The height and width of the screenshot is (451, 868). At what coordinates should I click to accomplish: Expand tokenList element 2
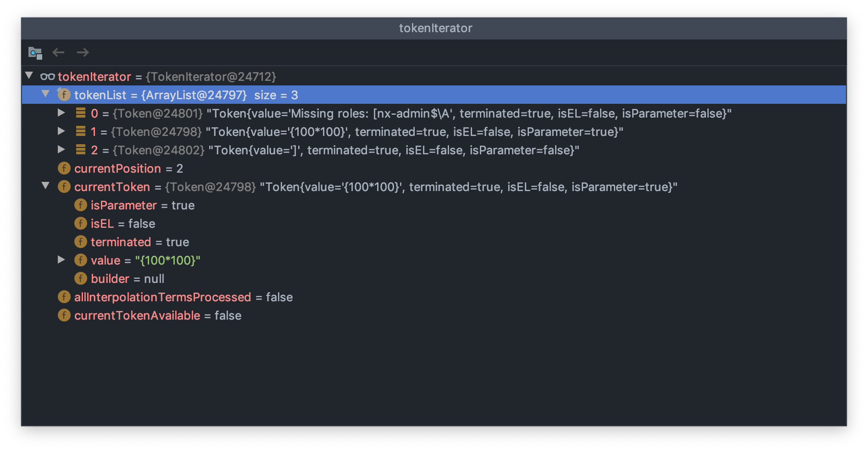[61, 149]
